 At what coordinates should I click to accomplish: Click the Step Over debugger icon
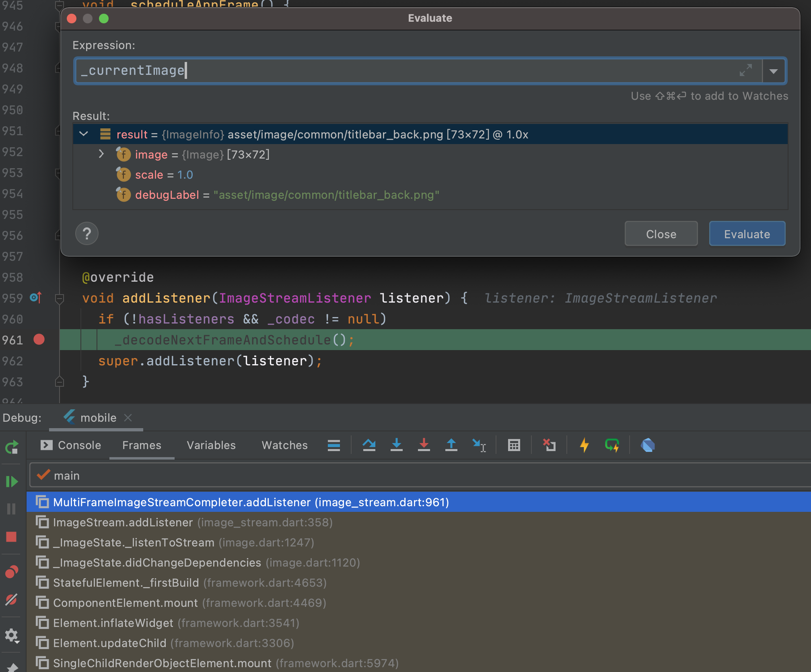pos(369,445)
